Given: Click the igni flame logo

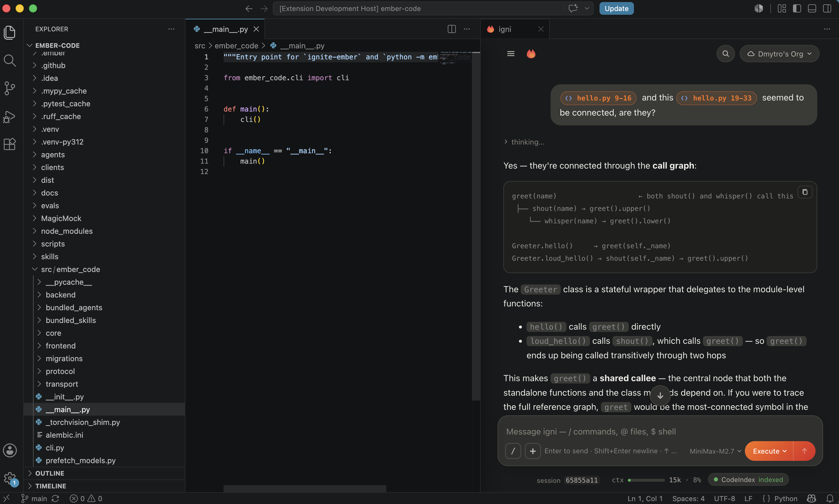Looking at the screenshot, I should point(531,54).
